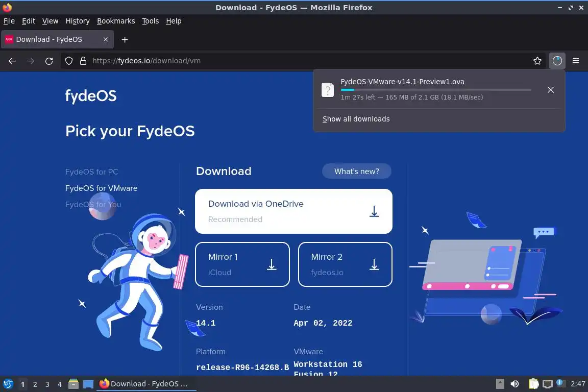Open the taskbar start menu icon
This screenshot has height=392, width=588.
pyautogui.click(x=8, y=384)
